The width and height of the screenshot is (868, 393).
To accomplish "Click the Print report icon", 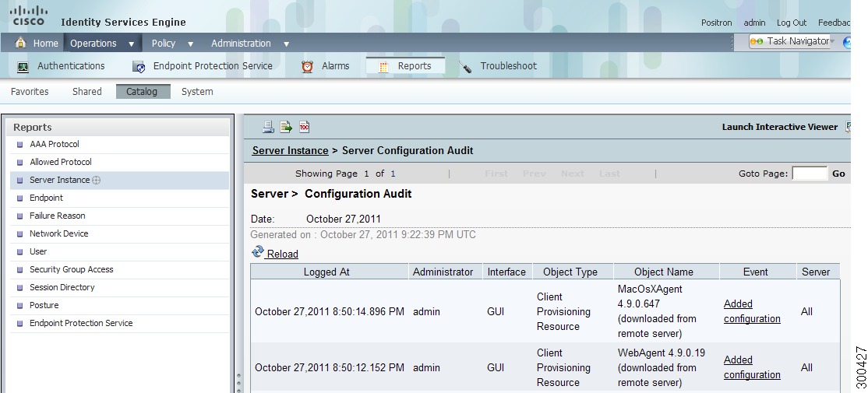I will click(x=268, y=127).
